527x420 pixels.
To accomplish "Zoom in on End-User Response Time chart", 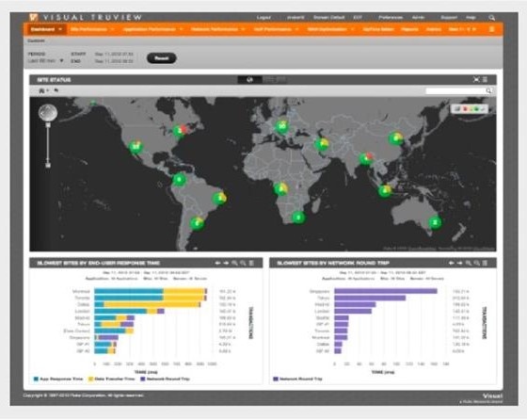I will (234, 263).
